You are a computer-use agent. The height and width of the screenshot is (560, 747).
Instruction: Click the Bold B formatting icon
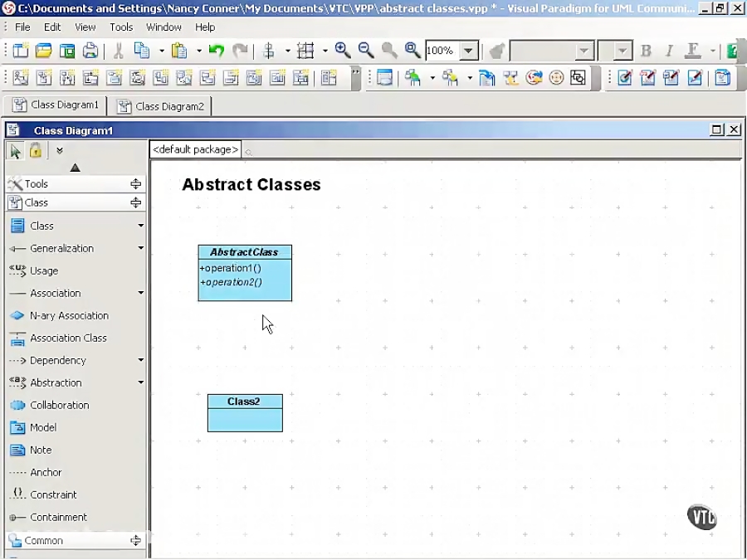[x=646, y=51]
